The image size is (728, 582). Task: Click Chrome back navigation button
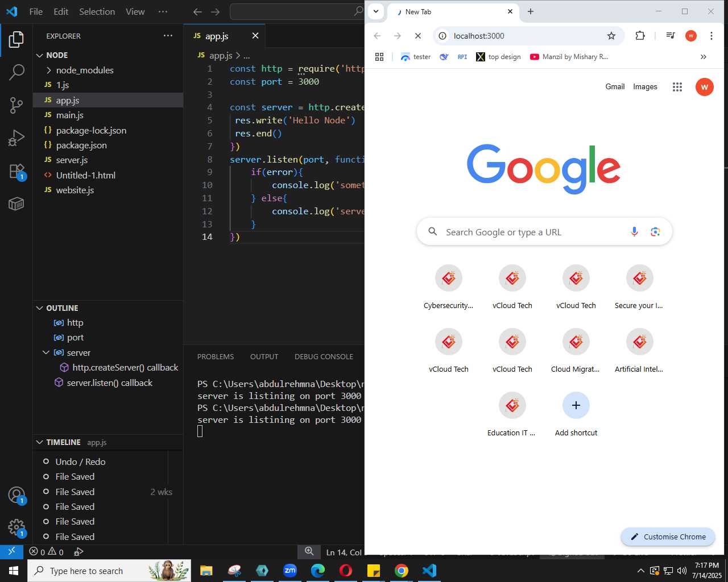[377, 36]
